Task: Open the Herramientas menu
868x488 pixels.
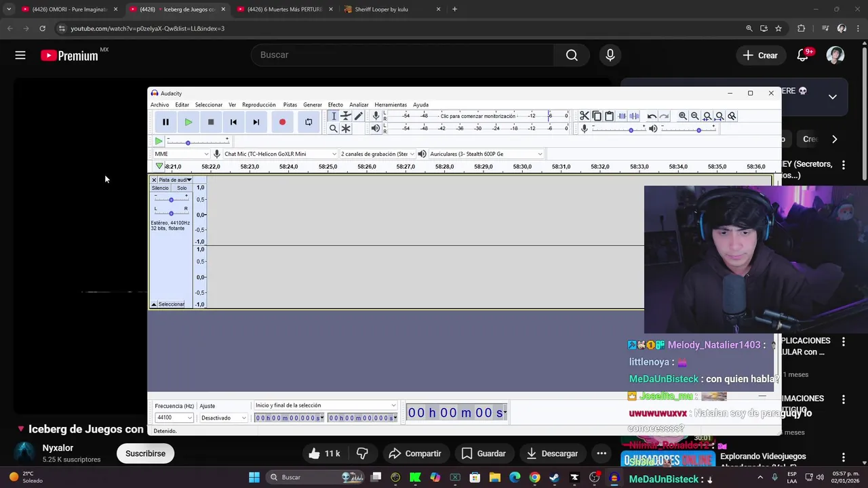Action: point(391,104)
